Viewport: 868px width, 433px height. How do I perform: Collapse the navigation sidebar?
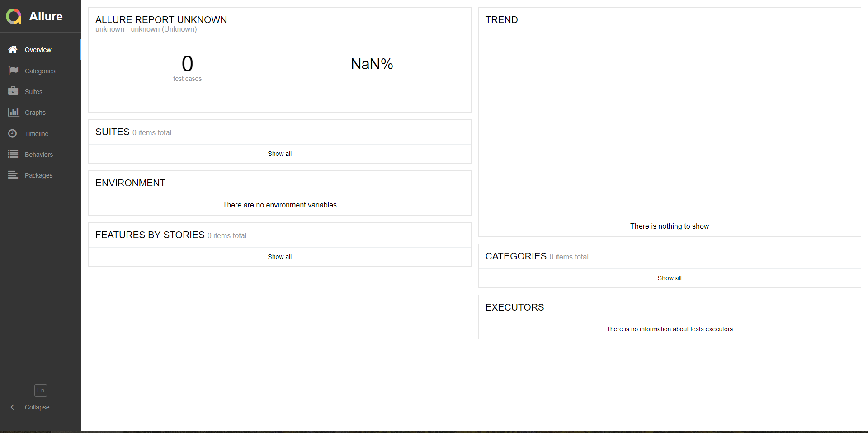[x=37, y=407]
